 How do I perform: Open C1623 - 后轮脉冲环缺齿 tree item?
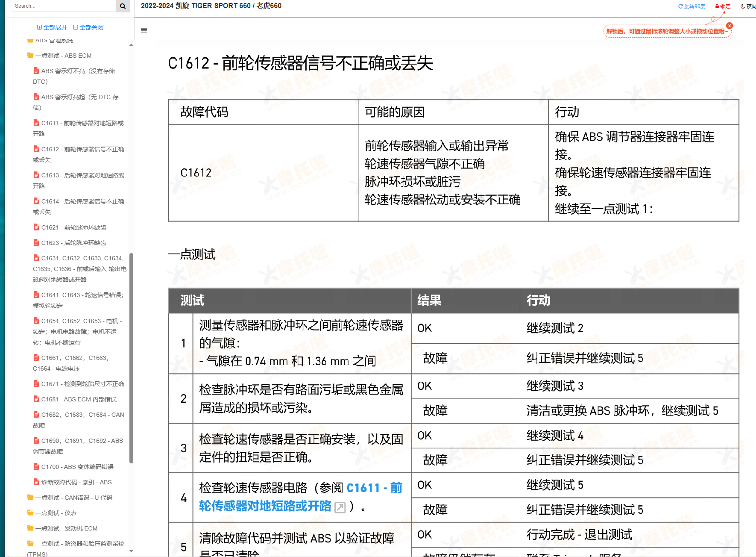coord(70,243)
